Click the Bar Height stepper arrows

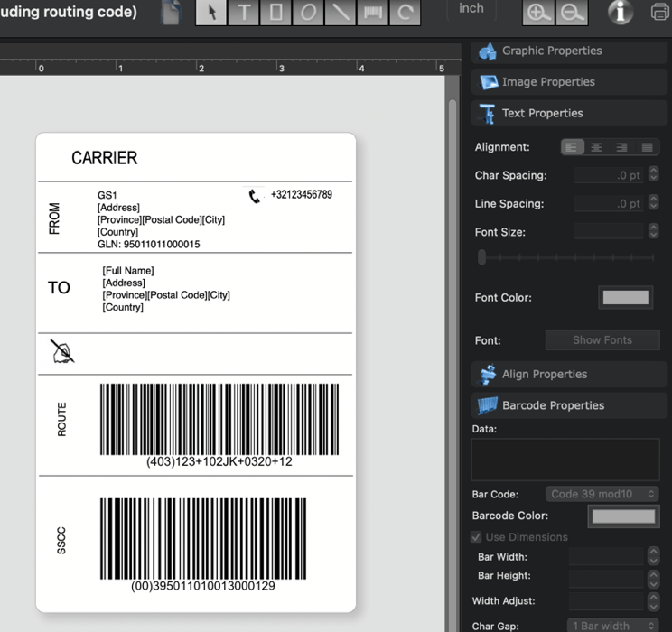pyautogui.click(x=654, y=578)
